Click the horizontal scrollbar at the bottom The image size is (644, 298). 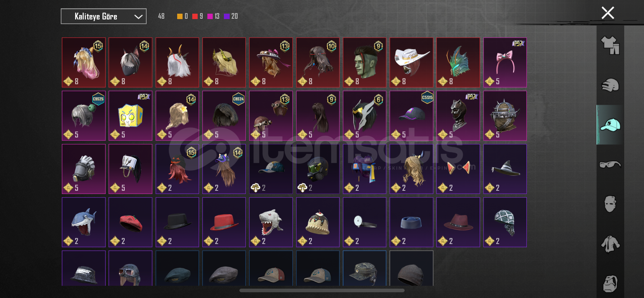coord(322,290)
